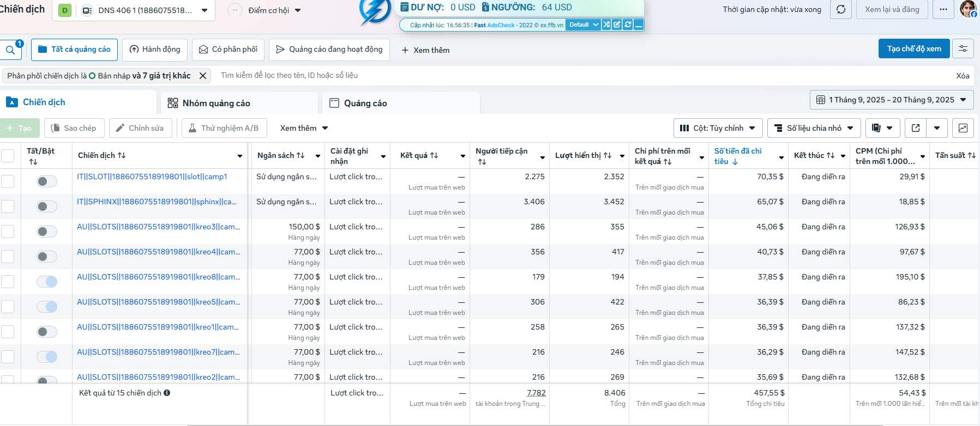Click the green D account badge
The height and width of the screenshot is (426, 980).
65,10
